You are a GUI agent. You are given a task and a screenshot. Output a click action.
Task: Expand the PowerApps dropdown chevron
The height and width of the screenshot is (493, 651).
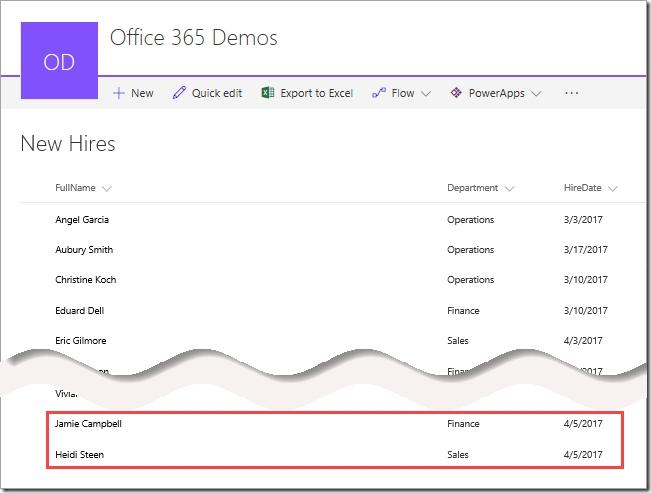click(536, 94)
